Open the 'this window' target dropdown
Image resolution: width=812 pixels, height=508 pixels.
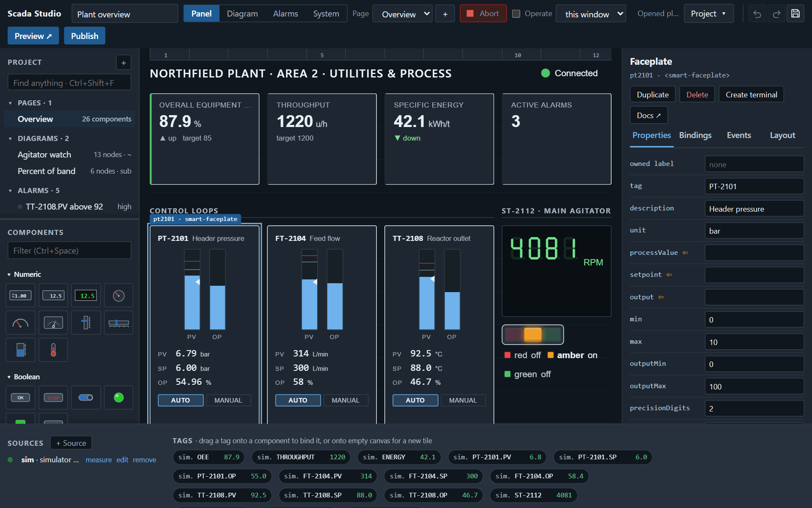[x=590, y=14]
